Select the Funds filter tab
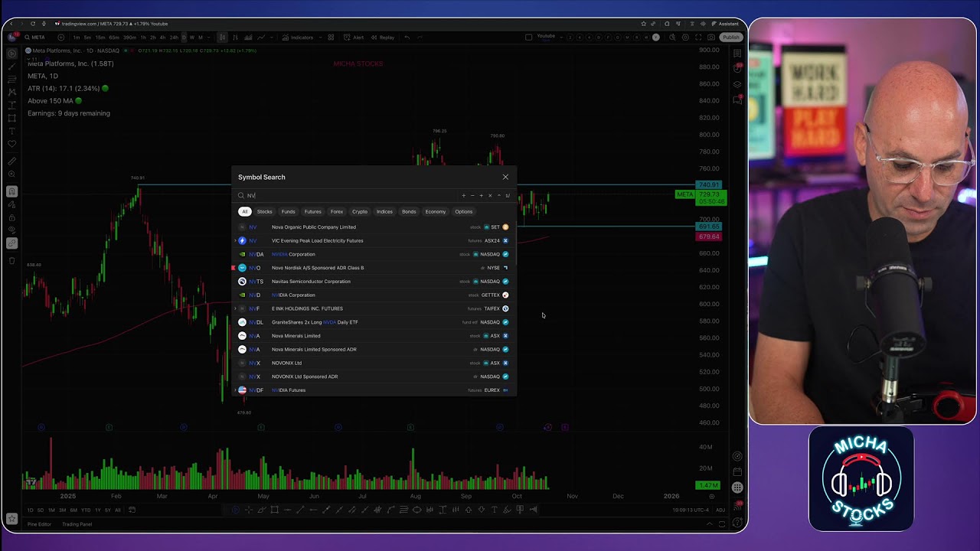980x551 pixels. click(x=288, y=211)
